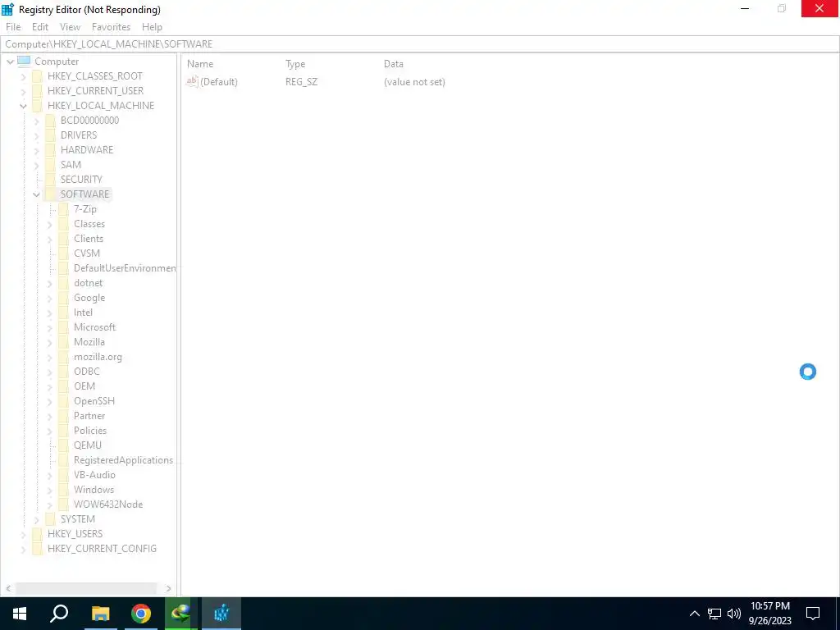840x630 pixels.
Task: Open taskbar Search
Action: pos(59,614)
